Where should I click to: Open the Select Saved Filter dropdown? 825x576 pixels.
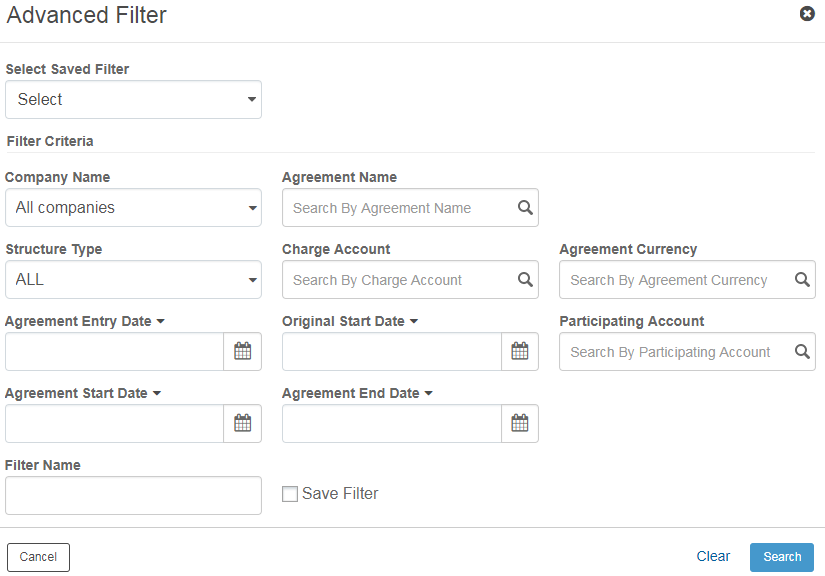(133, 99)
